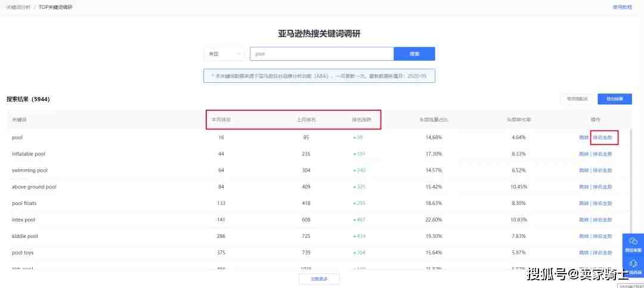The width and height of the screenshot is (644, 288).
Task: Open 排名走势 for the kiddie pool row
Action: point(602,236)
